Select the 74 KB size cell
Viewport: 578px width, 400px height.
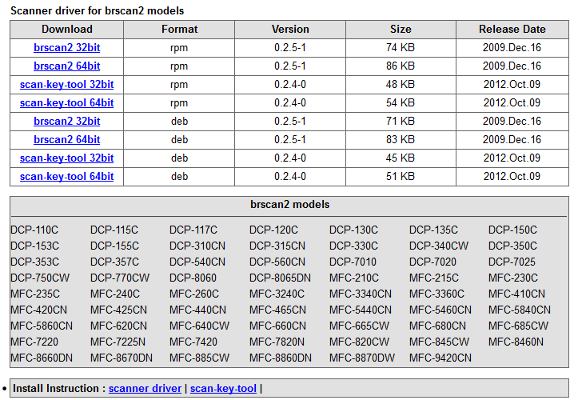click(401, 48)
